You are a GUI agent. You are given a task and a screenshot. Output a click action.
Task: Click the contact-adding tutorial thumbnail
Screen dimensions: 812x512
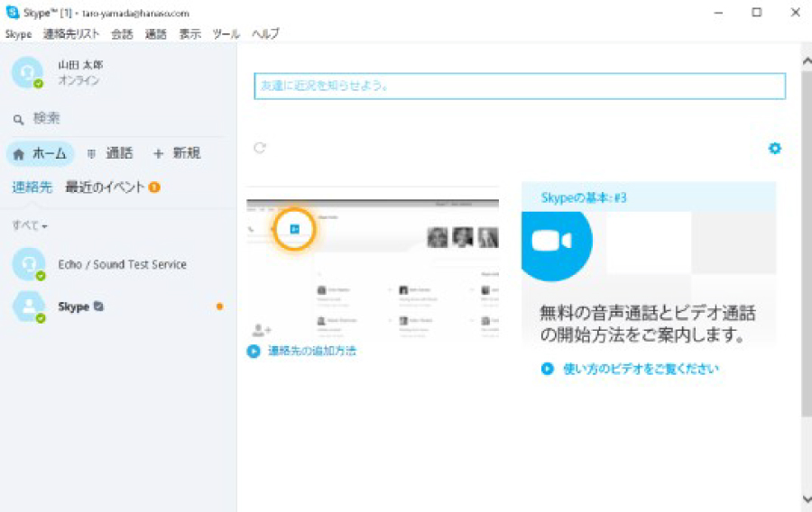[x=373, y=269]
